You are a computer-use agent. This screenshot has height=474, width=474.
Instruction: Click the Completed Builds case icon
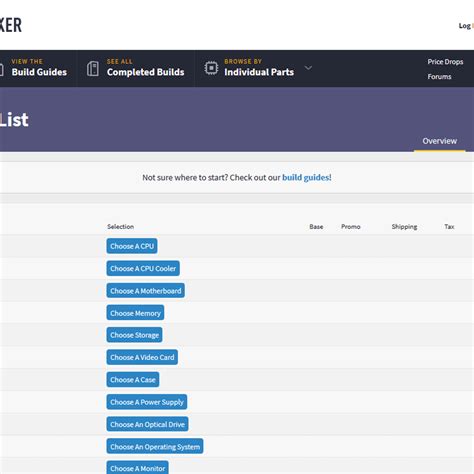point(93,69)
